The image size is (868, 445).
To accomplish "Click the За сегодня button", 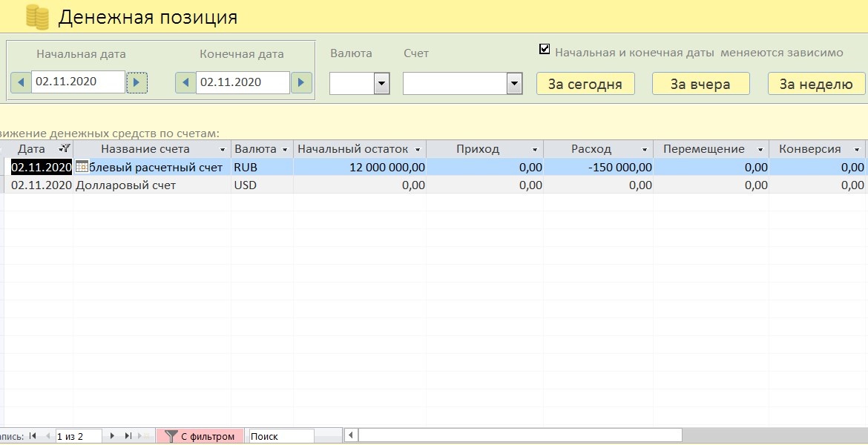I will click(x=585, y=84).
